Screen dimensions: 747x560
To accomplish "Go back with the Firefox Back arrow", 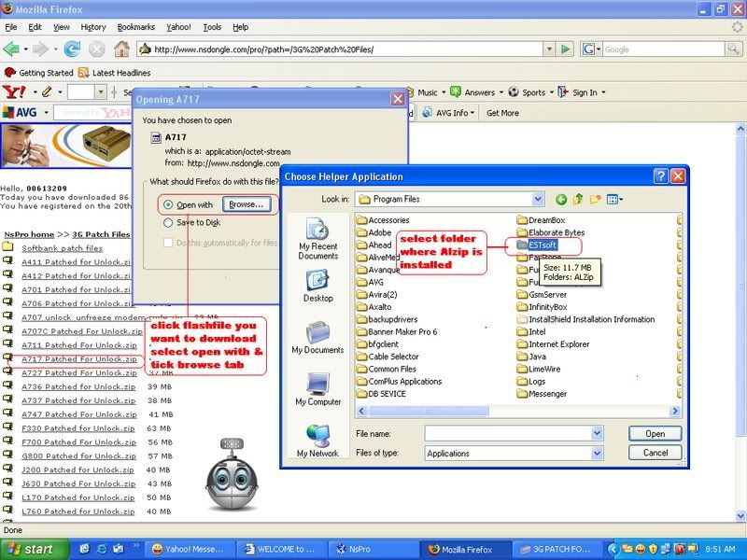I will click(x=11, y=49).
